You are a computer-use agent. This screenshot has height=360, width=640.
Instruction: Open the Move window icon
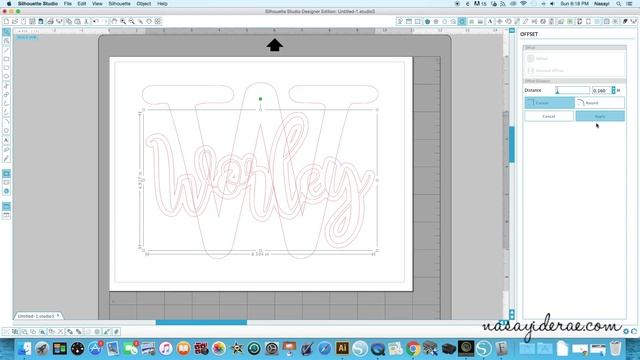click(x=500, y=21)
